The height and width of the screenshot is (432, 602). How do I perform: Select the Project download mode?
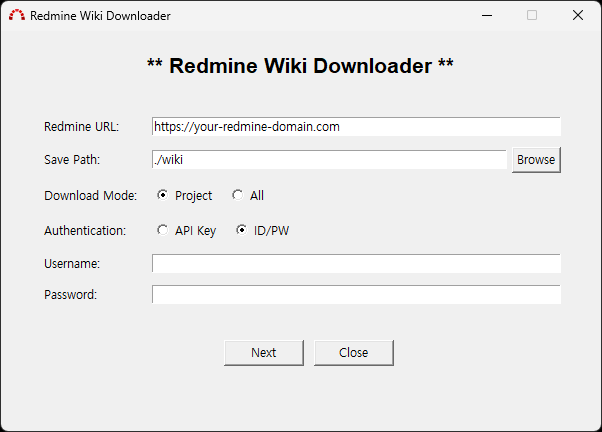pyautogui.click(x=163, y=196)
